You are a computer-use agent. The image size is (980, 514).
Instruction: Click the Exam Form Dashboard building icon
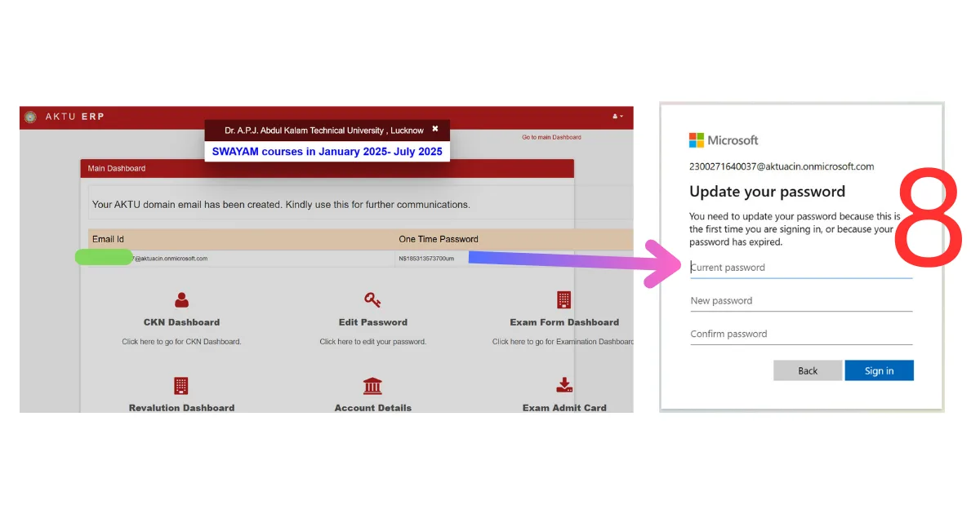pyautogui.click(x=563, y=299)
